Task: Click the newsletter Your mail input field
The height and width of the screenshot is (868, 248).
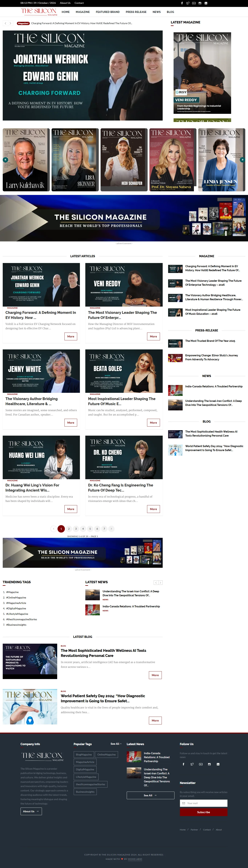Action: (204, 803)
